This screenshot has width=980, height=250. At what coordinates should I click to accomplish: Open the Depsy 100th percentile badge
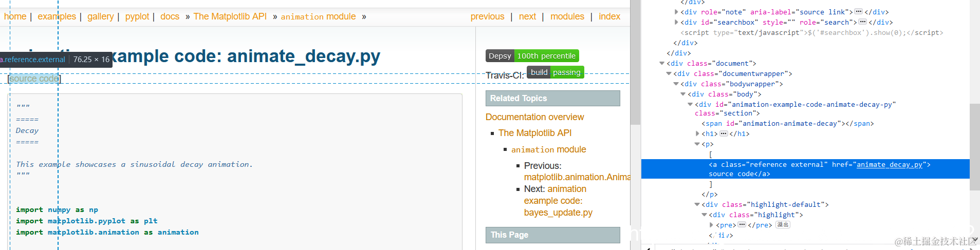pyautogui.click(x=532, y=55)
